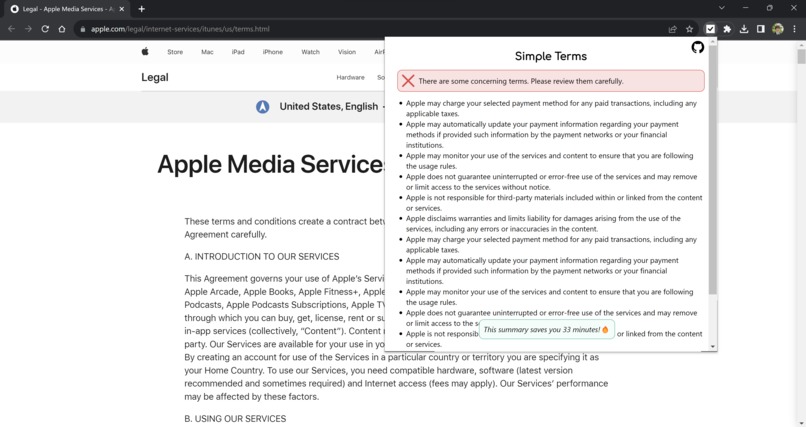The height and width of the screenshot is (427, 806).
Task: Go back with the browser back arrow
Action: point(11,29)
